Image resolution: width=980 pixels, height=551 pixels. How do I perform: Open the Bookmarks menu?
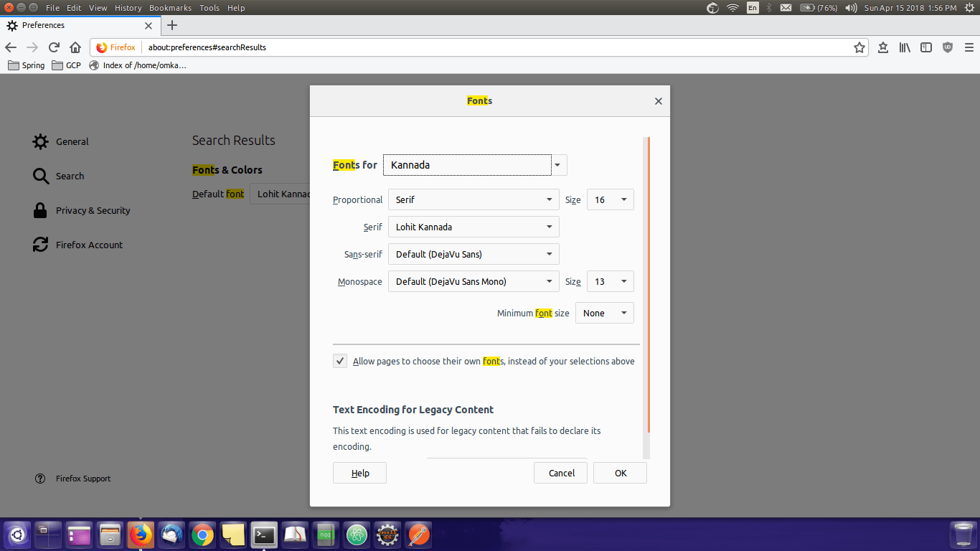tap(170, 8)
